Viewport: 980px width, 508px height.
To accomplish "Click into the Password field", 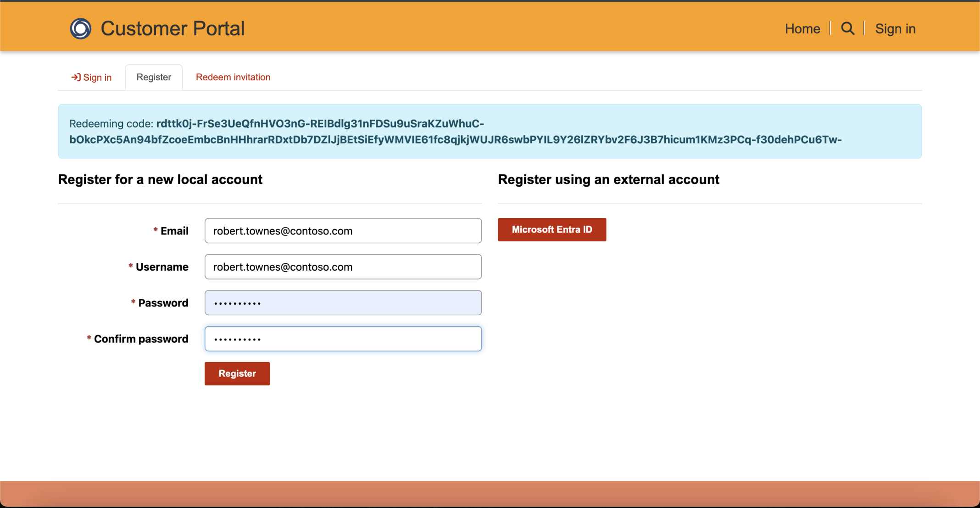I will [x=343, y=303].
